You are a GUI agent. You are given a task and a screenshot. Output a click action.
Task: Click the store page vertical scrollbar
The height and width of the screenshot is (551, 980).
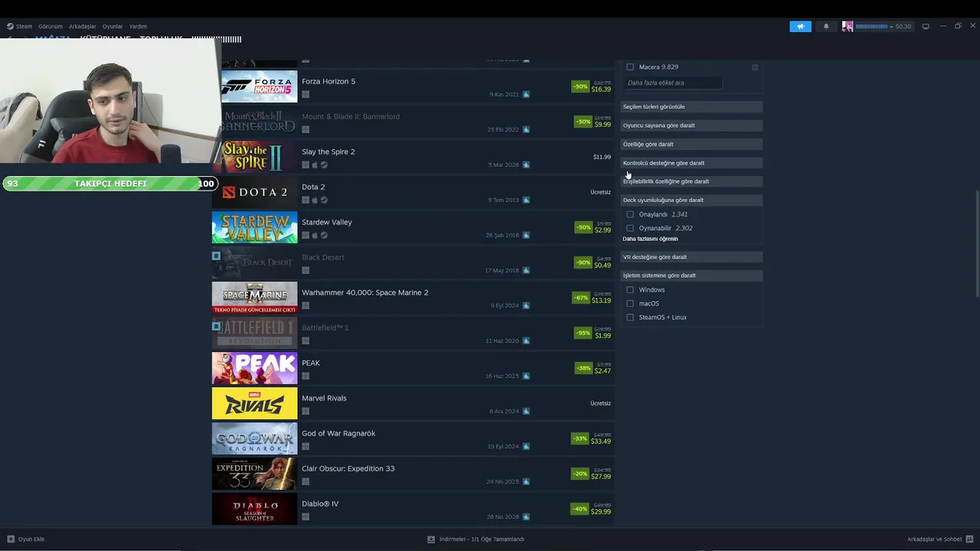976,243
